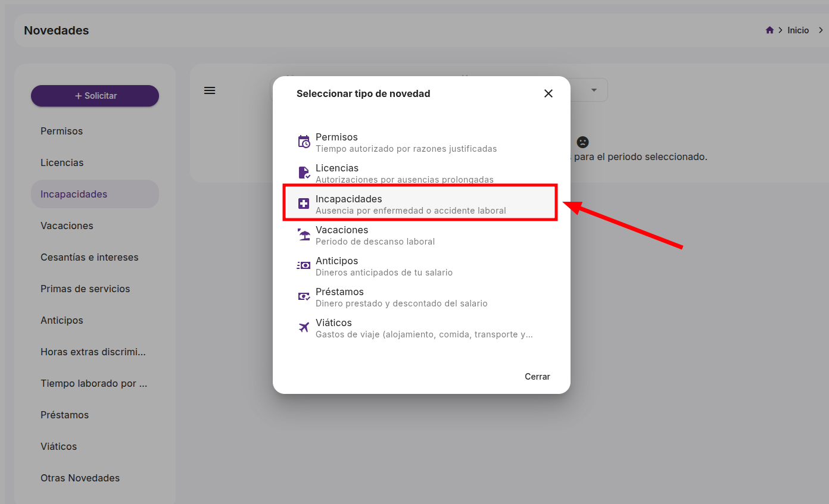Viewport: 829px width, 504px height.
Task: Open Otras Novedades in the sidebar
Action: 95,478
